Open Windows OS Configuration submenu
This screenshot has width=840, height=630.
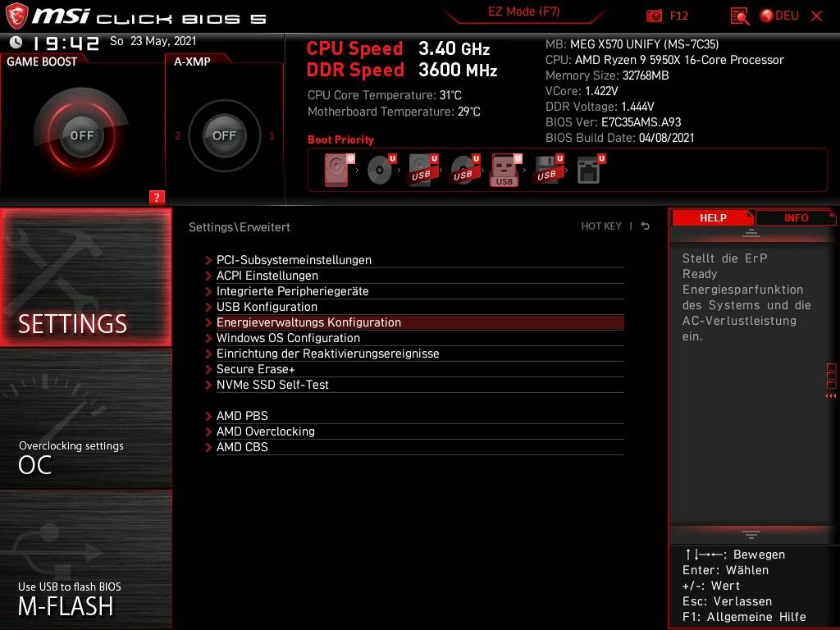click(414, 337)
